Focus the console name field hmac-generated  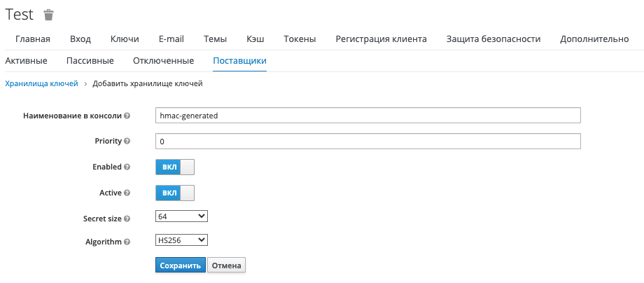tap(367, 116)
